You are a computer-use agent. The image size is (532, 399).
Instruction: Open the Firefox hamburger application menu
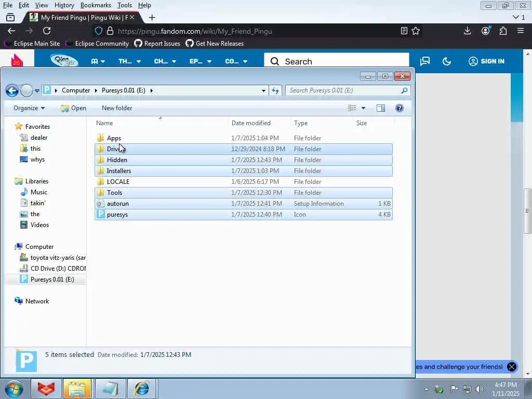521,31
